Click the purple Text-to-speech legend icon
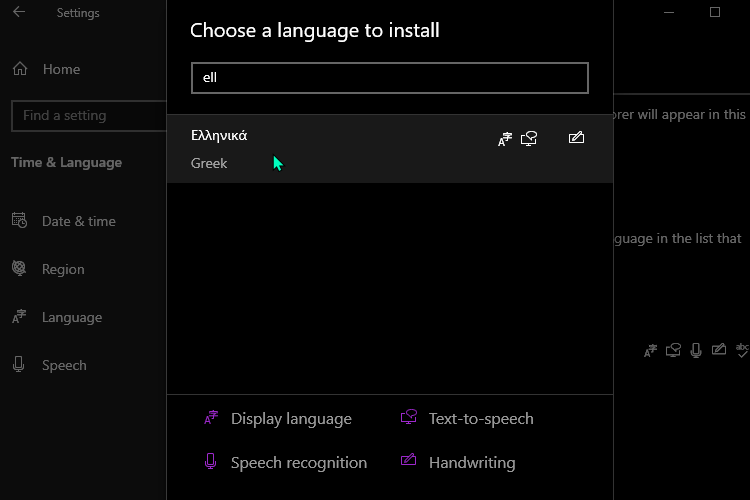 408,417
